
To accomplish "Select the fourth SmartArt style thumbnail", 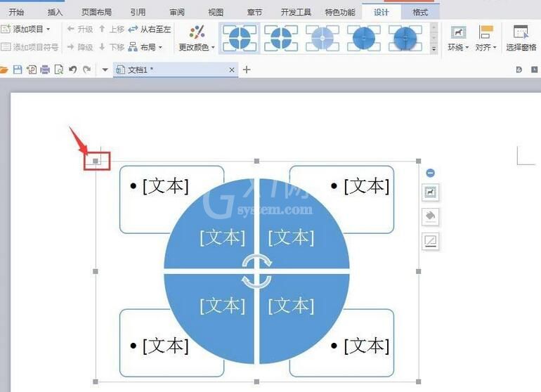I will (364, 38).
